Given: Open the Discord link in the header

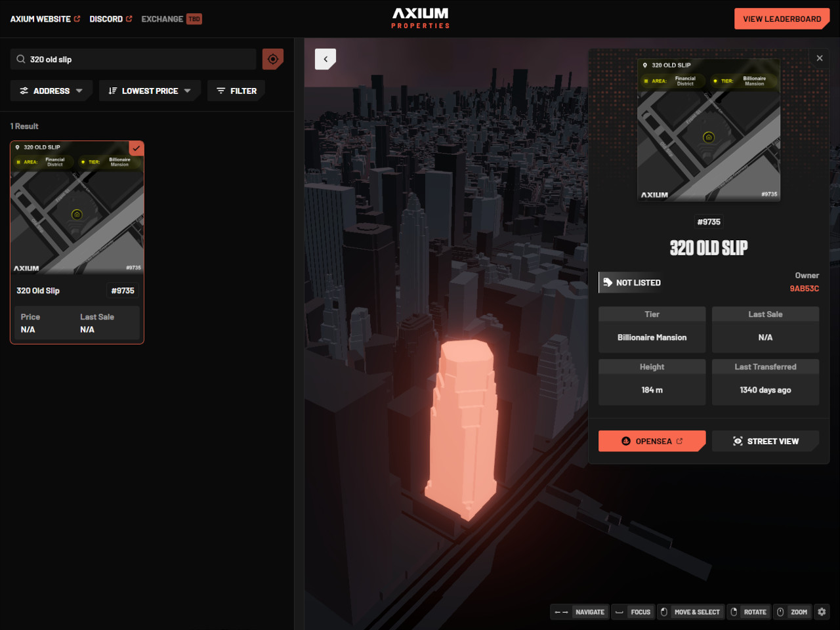Looking at the screenshot, I should tap(110, 19).
